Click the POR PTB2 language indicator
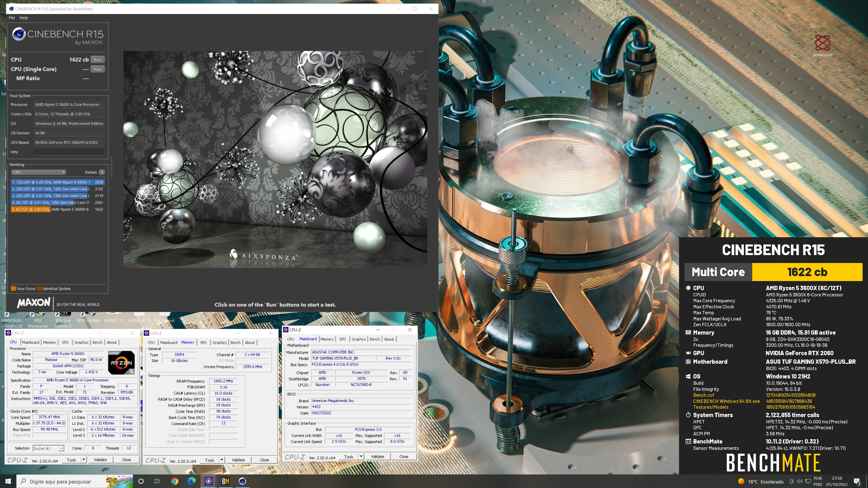The height and width of the screenshot is (488, 868). (818, 481)
